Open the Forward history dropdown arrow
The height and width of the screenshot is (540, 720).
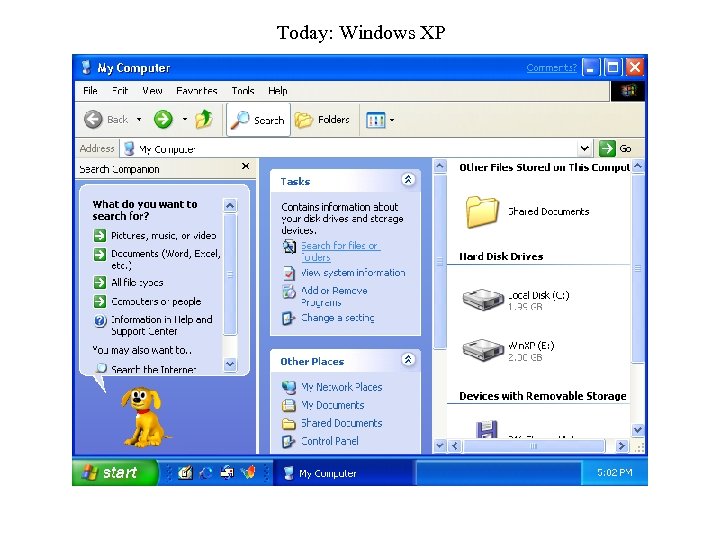click(x=185, y=119)
